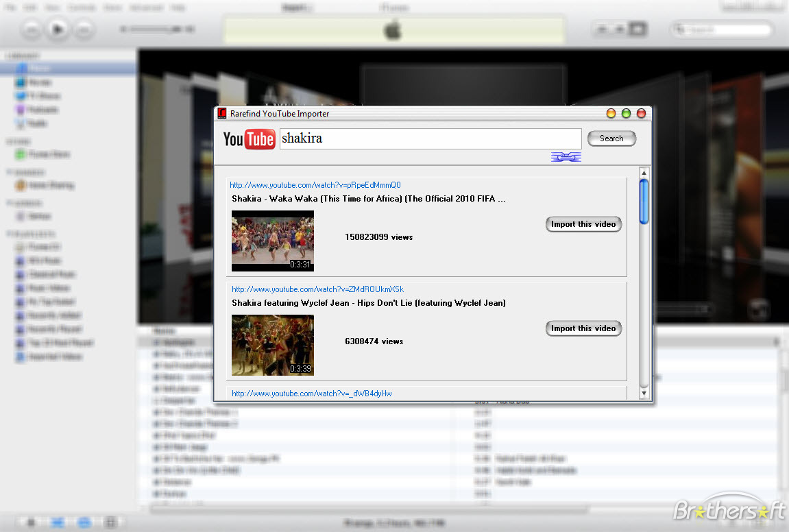Click the YouTube logo in importer window
Screen dimensions: 789x532
tap(249, 139)
